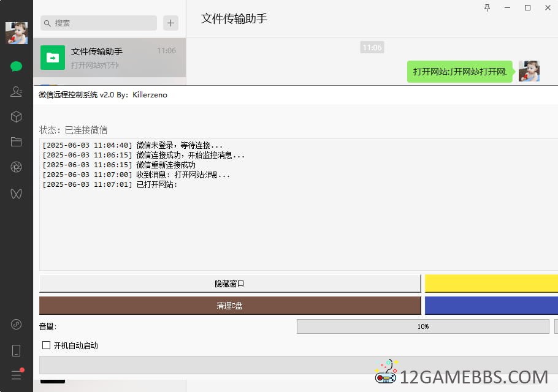The height and width of the screenshot is (392, 558).
Task: Click the 10% volume bar
Action: 422,326
